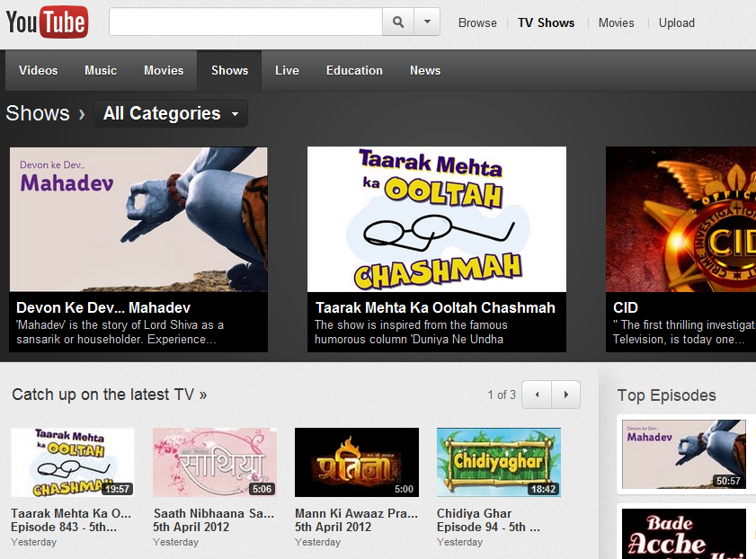Open the CID featured banner image
756x559 pixels.
[680, 219]
